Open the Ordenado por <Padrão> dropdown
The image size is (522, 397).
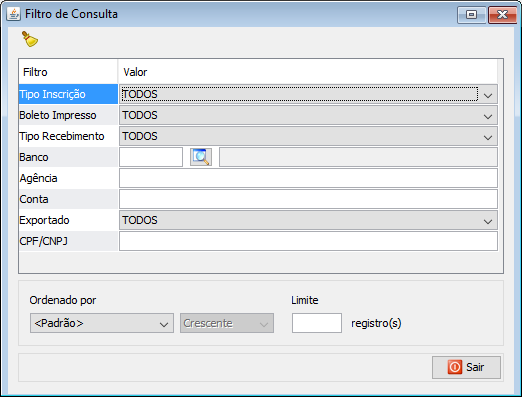pyautogui.click(x=102, y=323)
